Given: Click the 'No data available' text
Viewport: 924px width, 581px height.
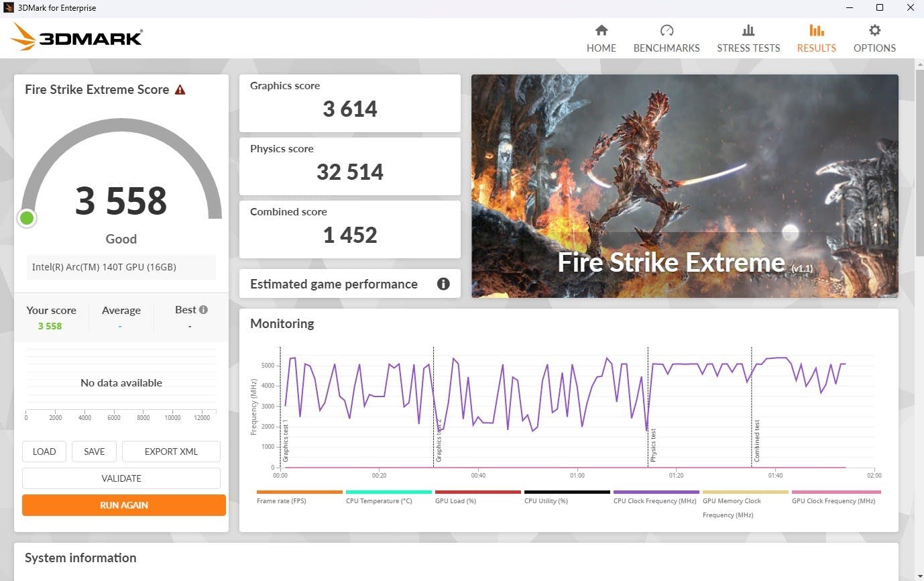Looking at the screenshot, I should [x=121, y=382].
